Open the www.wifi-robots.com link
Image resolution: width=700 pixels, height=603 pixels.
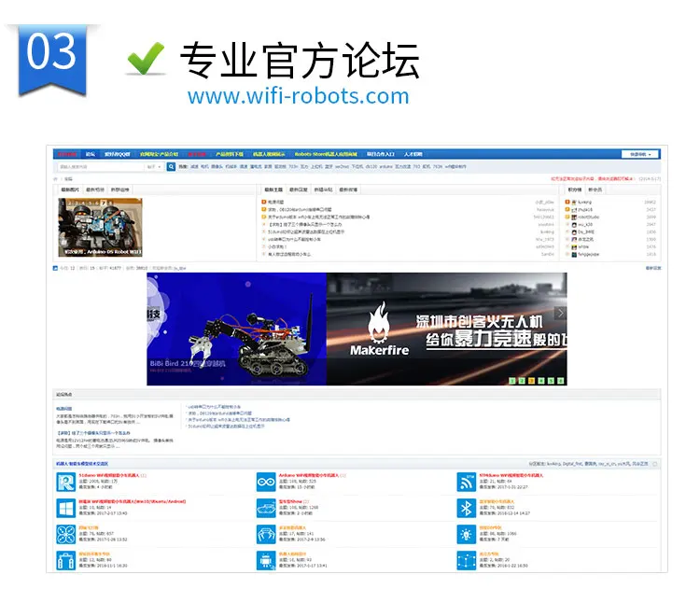(x=299, y=96)
